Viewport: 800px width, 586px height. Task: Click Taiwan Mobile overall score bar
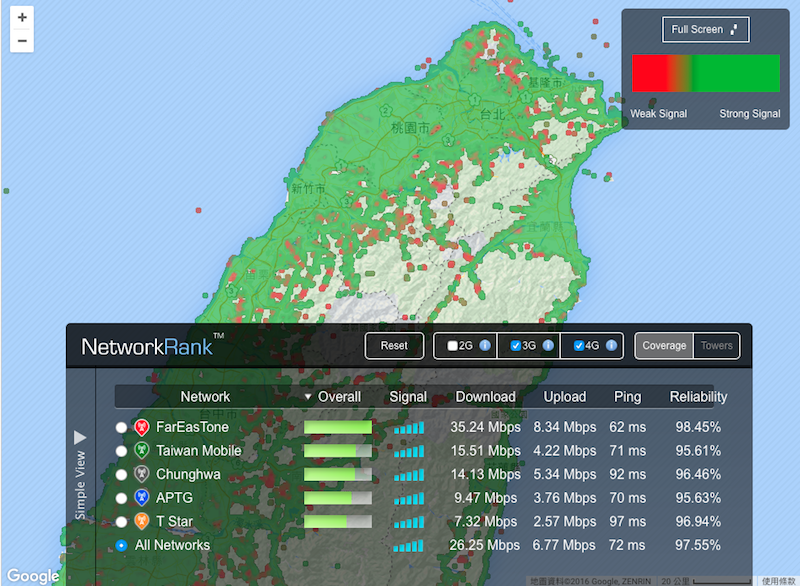[338, 451]
